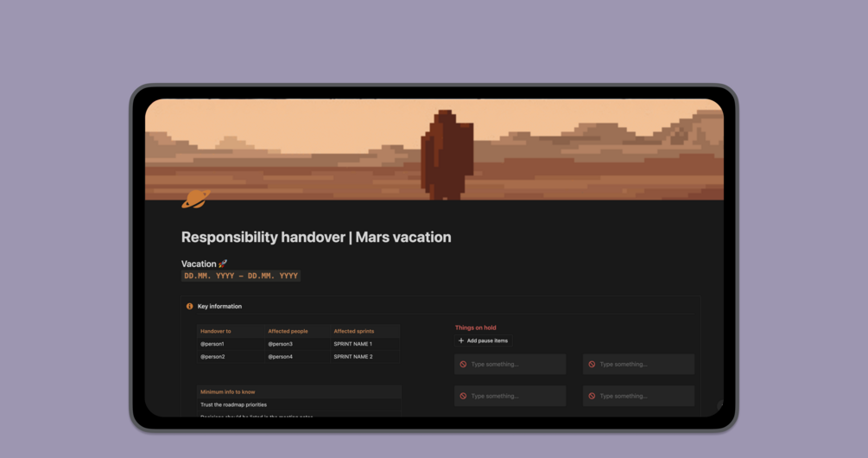Screen dimensions: 868x458
Task: Edit the DD.MM. YYYY date range field
Action: [x=241, y=276]
